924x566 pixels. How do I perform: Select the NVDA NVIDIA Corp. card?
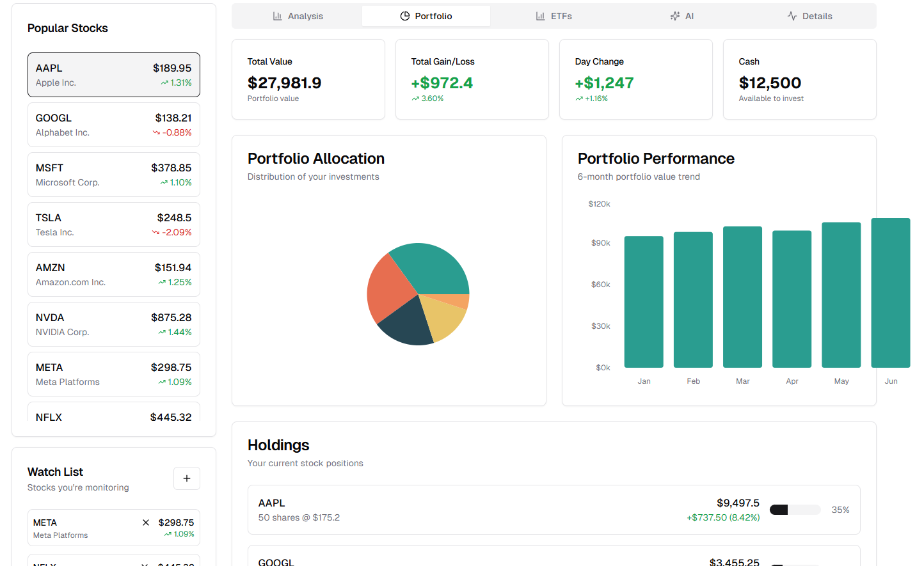click(114, 324)
